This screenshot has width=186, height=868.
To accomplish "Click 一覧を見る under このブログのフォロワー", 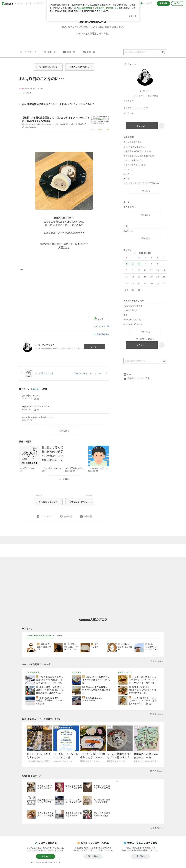I will click(x=145, y=332).
